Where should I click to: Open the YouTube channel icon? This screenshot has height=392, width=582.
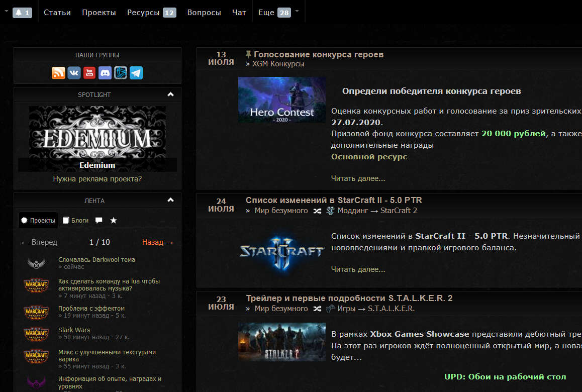pos(89,73)
